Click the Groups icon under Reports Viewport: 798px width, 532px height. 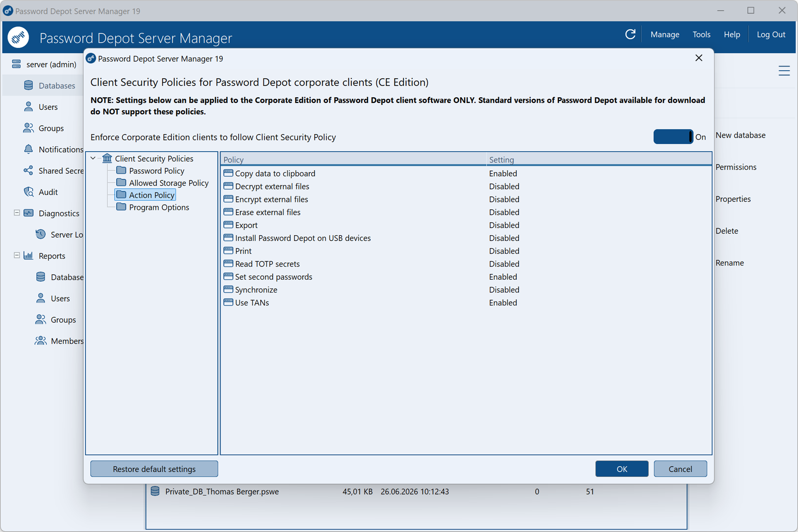coord(40,319)
